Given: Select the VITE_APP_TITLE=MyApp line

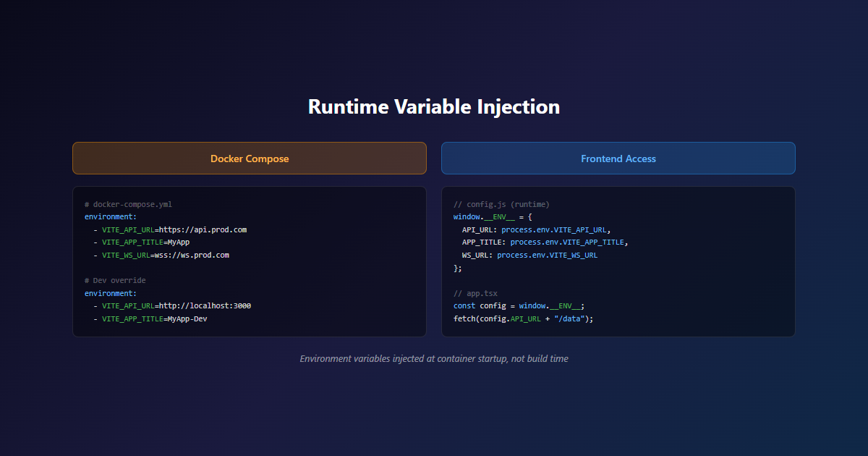Looking at the screenshot, I should tap(141, 242).
